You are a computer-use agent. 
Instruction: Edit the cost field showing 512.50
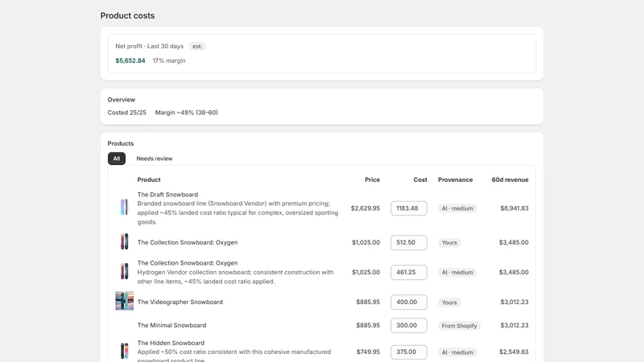coord(409,242)
